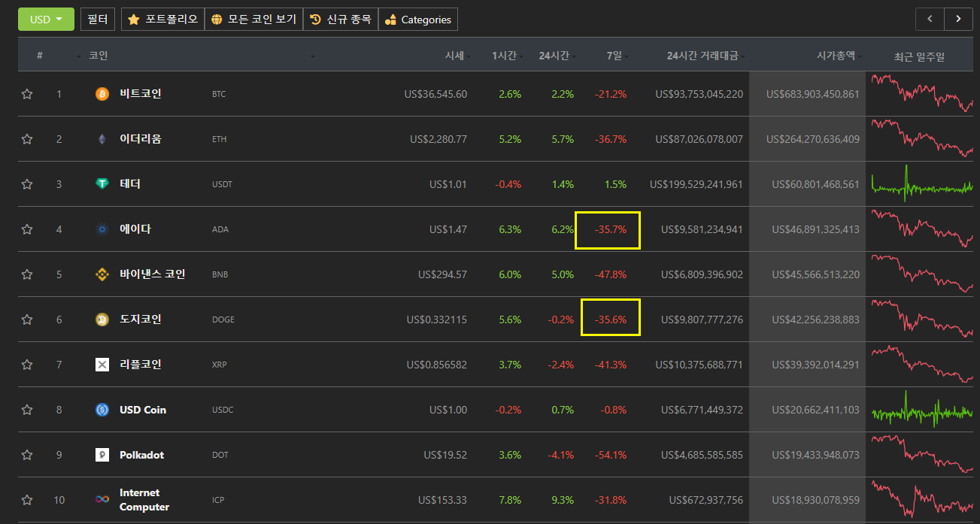The image size is (980, 524).
Task: Click the USD Coin logo icon
Action: pyautogui.click(x=102, y=410)
